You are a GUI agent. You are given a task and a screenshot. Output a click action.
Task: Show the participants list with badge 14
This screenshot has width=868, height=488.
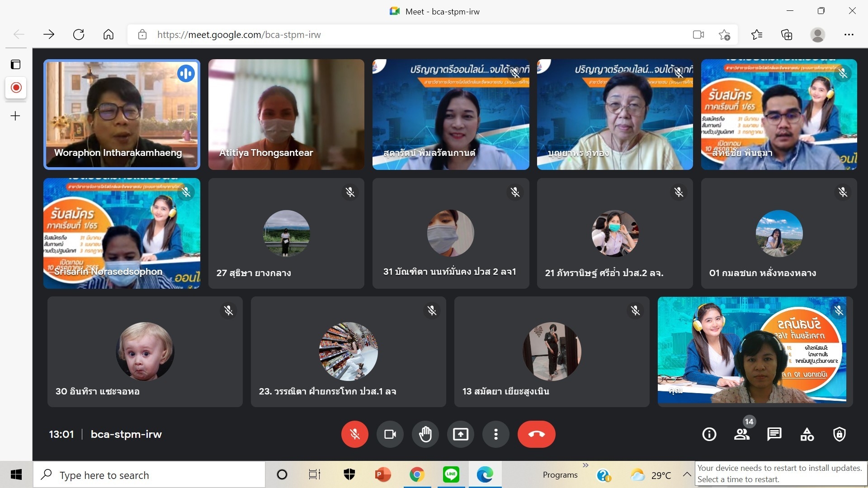click(x=741, y=434)
